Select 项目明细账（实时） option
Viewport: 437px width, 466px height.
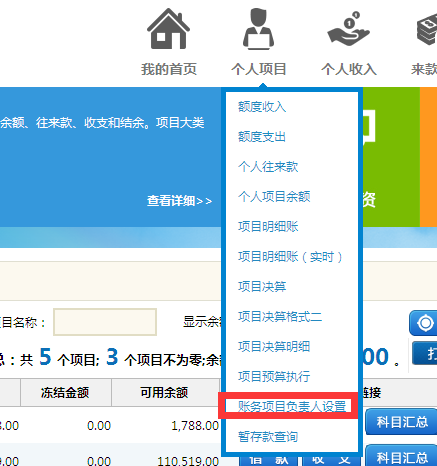click(290, 257)
